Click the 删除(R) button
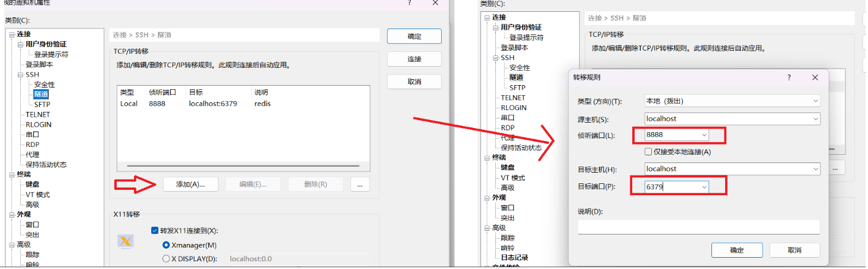Viewport: 868px width, 269px height. [316, 184]
